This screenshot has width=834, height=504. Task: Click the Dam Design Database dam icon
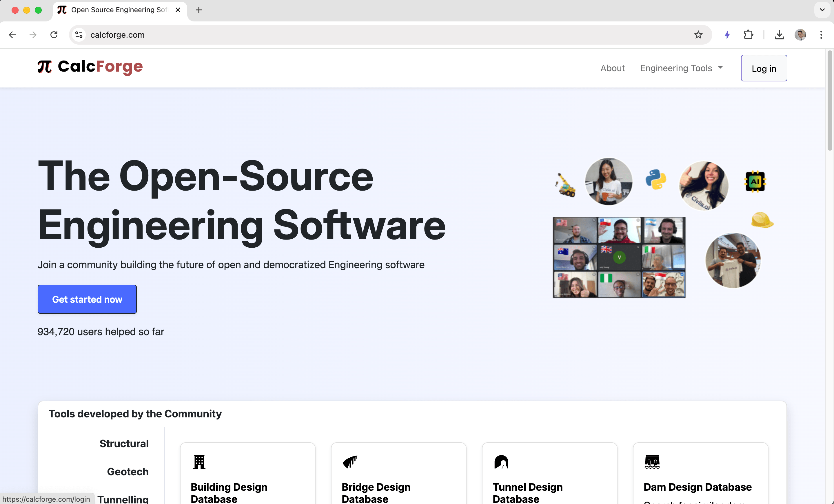[652, 462]
